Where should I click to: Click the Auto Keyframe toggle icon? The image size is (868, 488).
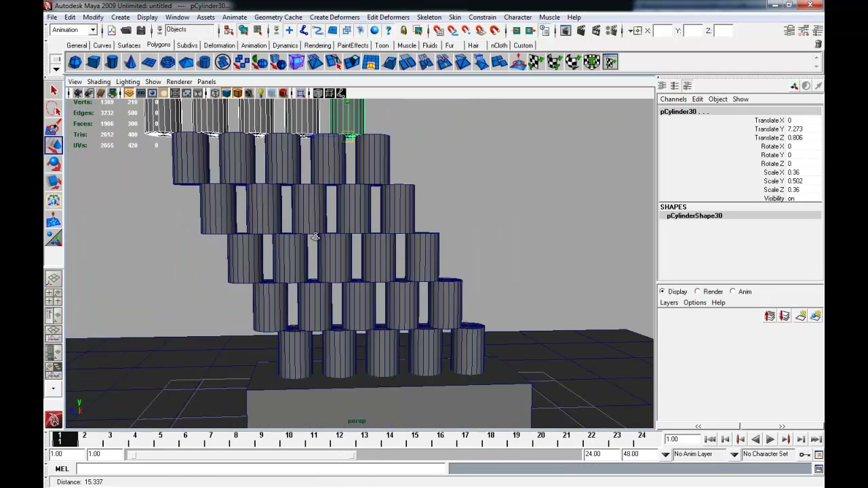click(x=804, y=454)
